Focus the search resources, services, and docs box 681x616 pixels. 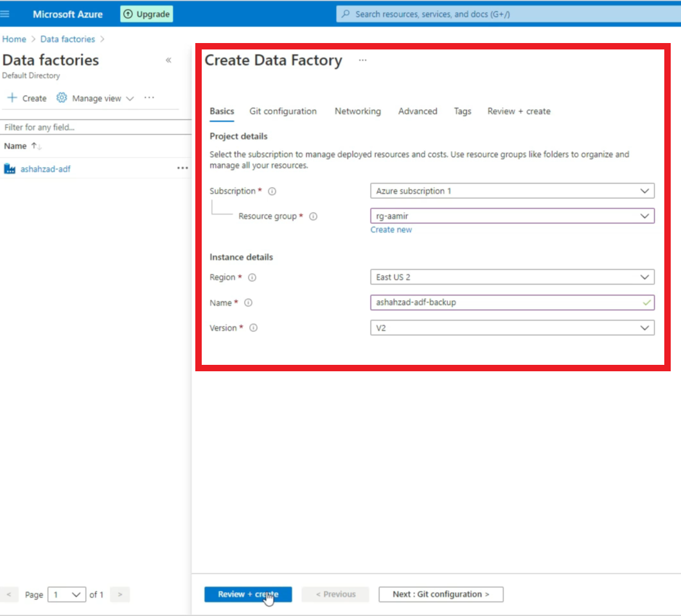(x=508, y=14)
